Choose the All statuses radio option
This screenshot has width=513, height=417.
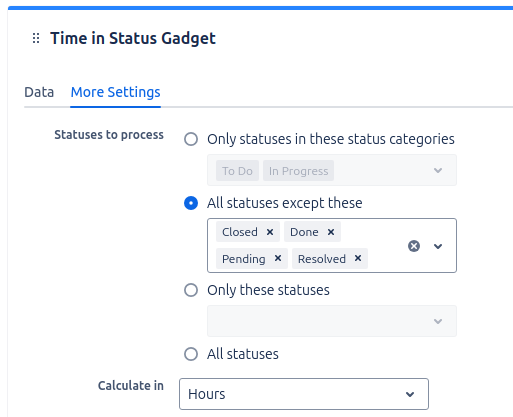point(191,354)
